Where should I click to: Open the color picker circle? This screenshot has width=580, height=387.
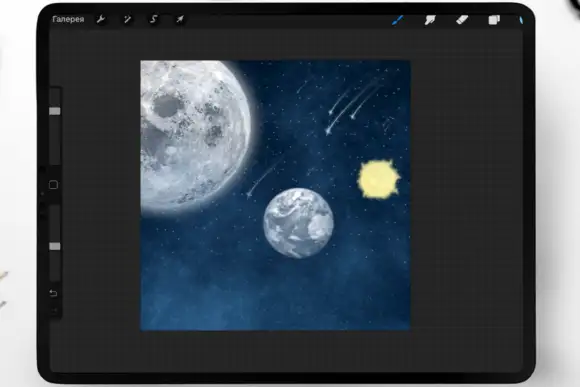click(520, 20)
